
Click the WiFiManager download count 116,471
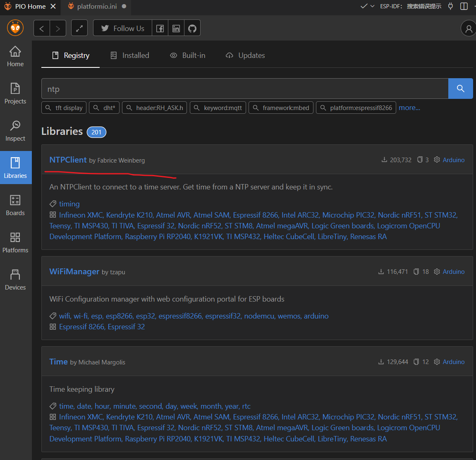[393, 272]
